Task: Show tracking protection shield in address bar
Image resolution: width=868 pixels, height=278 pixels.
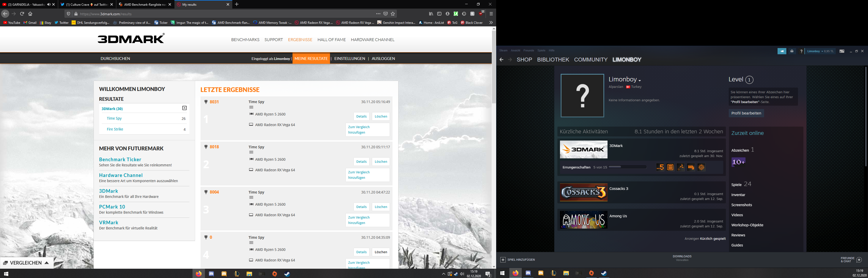Action: click(69, 14)
